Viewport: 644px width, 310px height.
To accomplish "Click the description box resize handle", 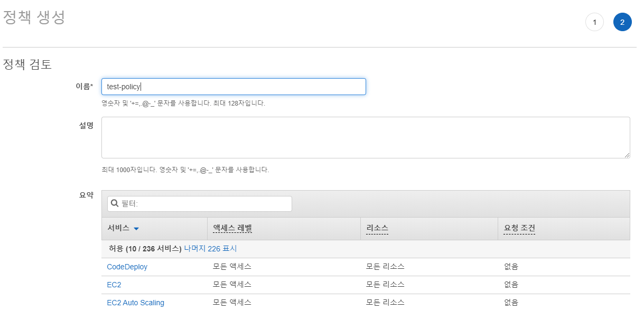I will (x=627, y=155).
